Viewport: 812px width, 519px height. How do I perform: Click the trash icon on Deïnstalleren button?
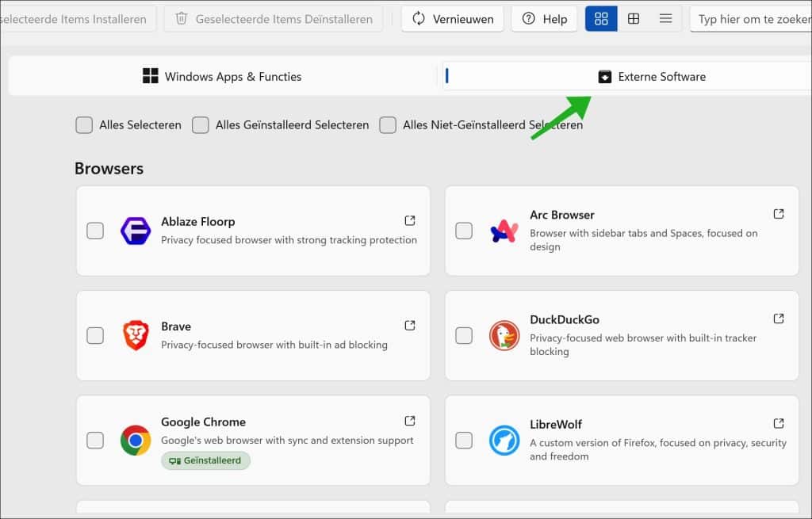[182, 19]
